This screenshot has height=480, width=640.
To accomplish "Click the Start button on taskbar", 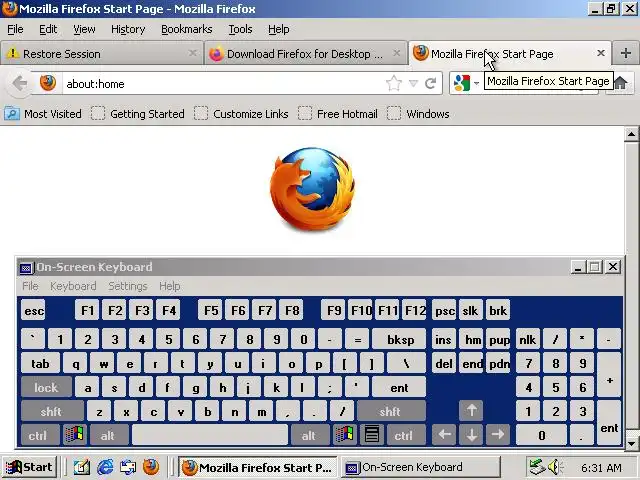I will pyautogui.click(x=29, y=467).
